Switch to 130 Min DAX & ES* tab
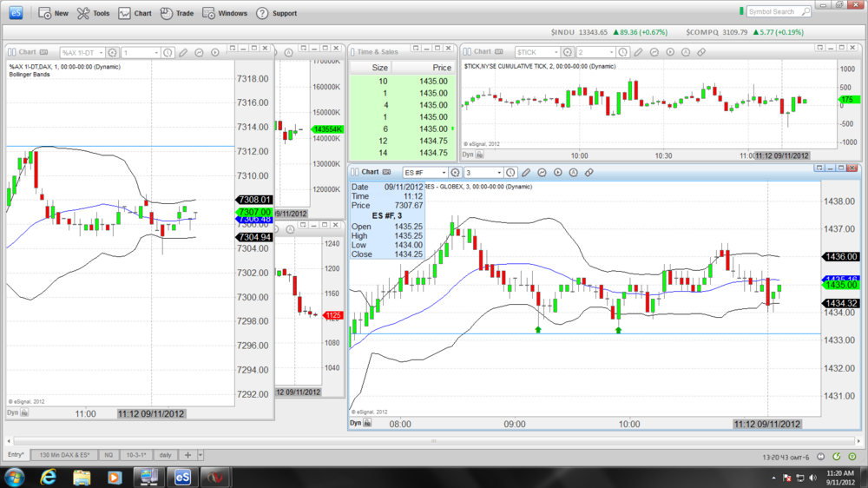Image resolution: width=868 pixels, height=488 pixels. pyautogui.click(x=65, y=455)
